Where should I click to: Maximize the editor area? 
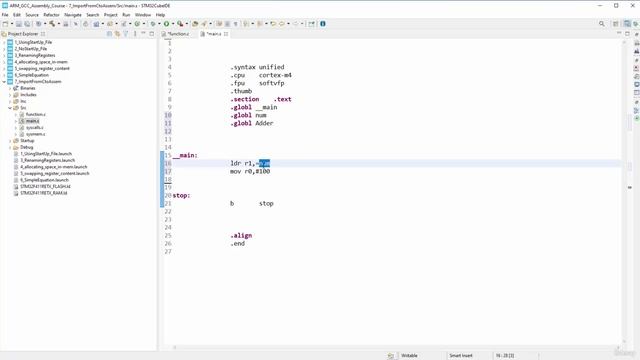pos(627,33)
